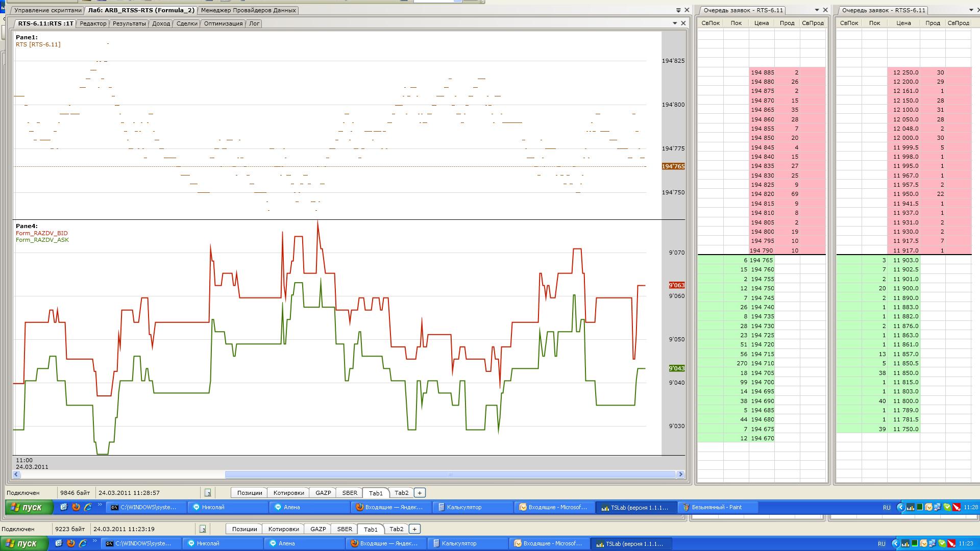Image resolution: width=980 pixels, height=551 pixels.
Task: Click scroll left arrow of chart scrollbar
Action: click(17, 474)
